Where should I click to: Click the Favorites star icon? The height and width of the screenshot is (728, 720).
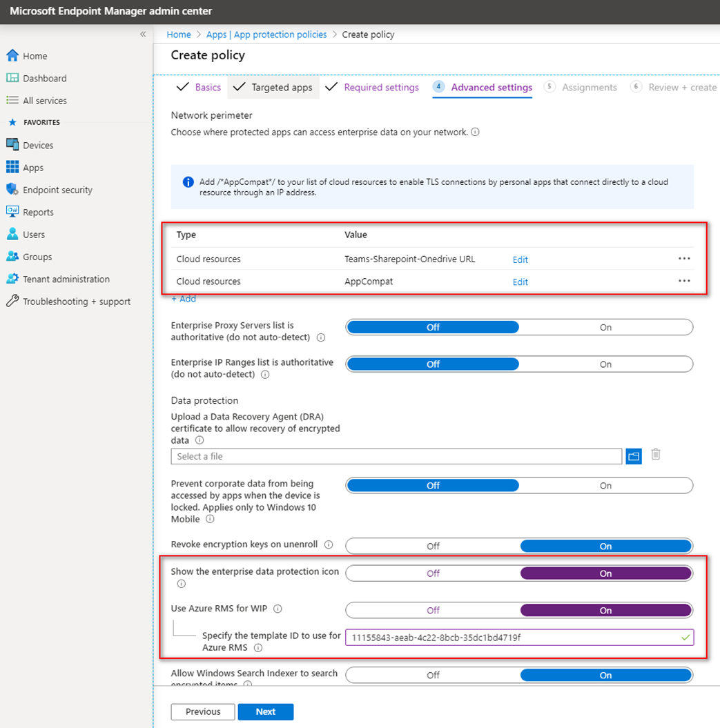coord(12,122)
